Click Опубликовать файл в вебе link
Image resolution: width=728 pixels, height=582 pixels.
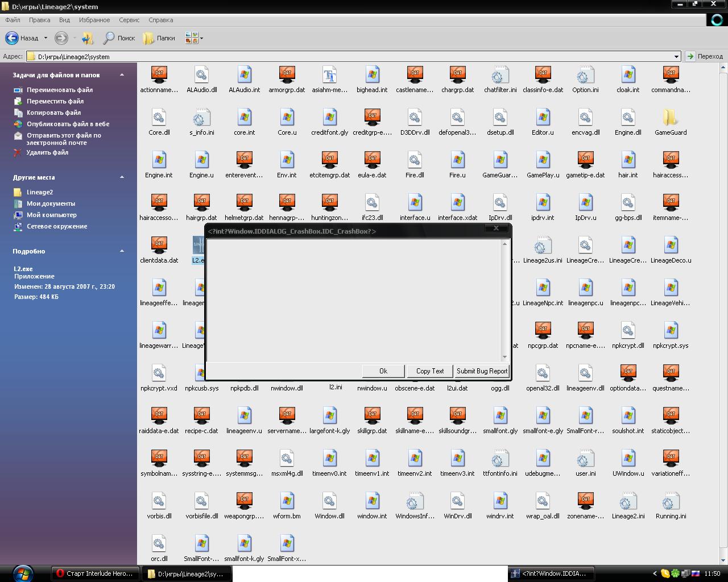(x=68, y=124)
